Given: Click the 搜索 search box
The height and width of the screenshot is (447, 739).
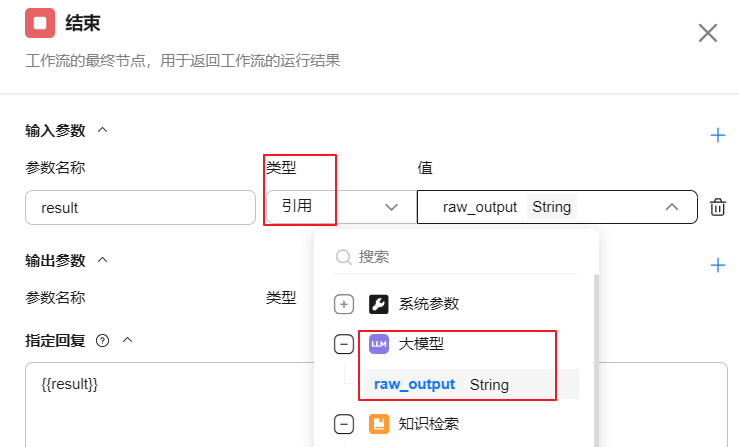Looking at the screenshot, I should pos(460,257).
